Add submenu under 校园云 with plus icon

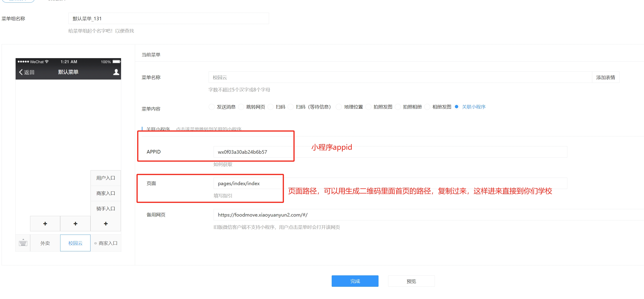tap(76, 223)
